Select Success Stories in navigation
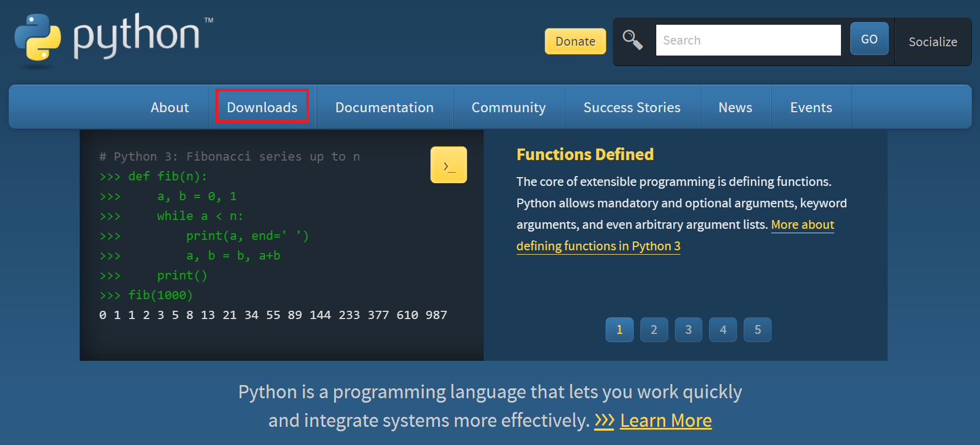Screen dimensions: 980x445 coord(632,107)
